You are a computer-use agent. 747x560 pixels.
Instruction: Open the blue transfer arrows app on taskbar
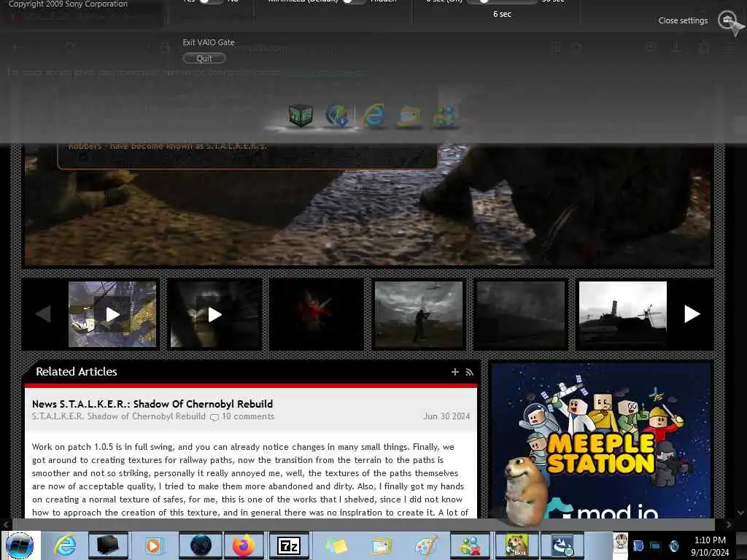(x=562, y=545)
